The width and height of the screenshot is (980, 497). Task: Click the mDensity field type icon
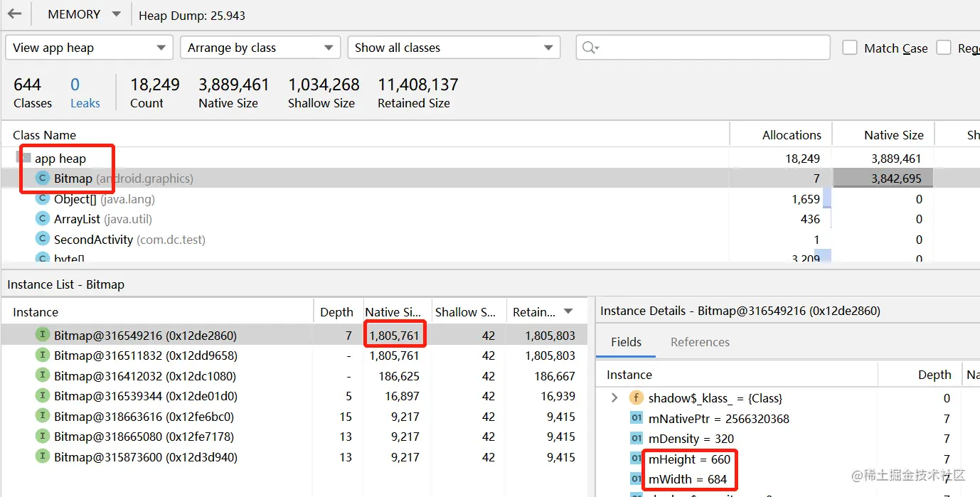637,439
